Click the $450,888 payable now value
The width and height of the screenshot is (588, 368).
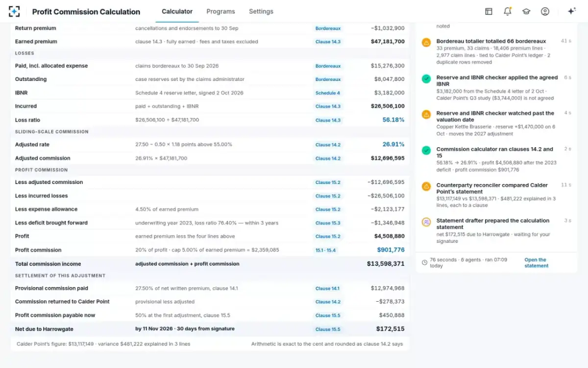pyautogui.click(x=392, y=315)
